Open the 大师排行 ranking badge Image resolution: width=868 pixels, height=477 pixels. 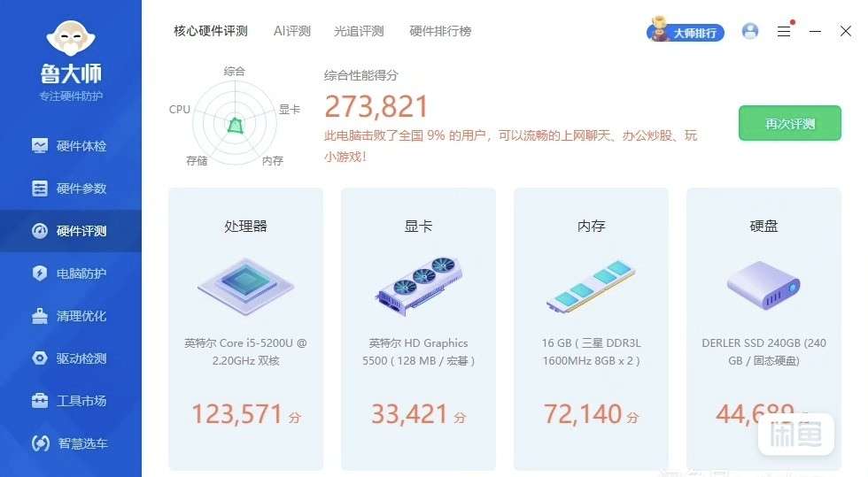pos(686,31)
